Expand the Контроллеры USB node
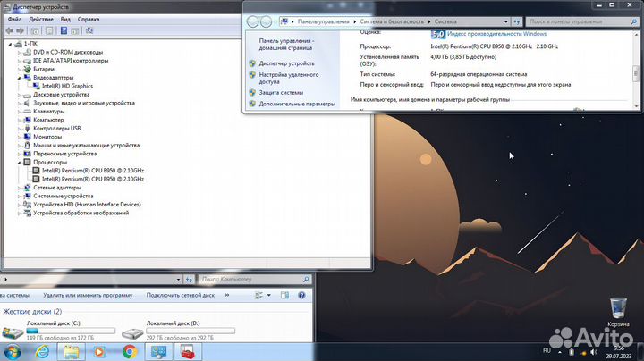Image resolution: width=644 pixels, height=361 pixels. [x=19, y=129]
